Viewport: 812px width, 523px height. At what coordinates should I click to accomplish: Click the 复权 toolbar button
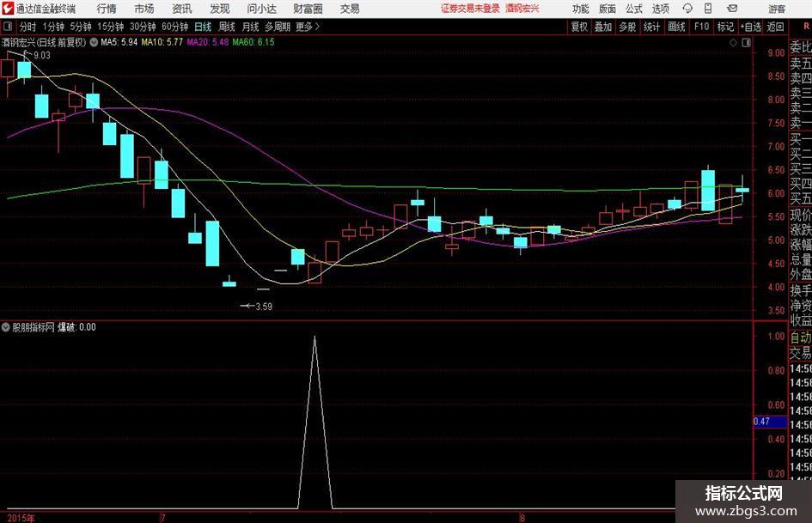[x=578, y=27]
